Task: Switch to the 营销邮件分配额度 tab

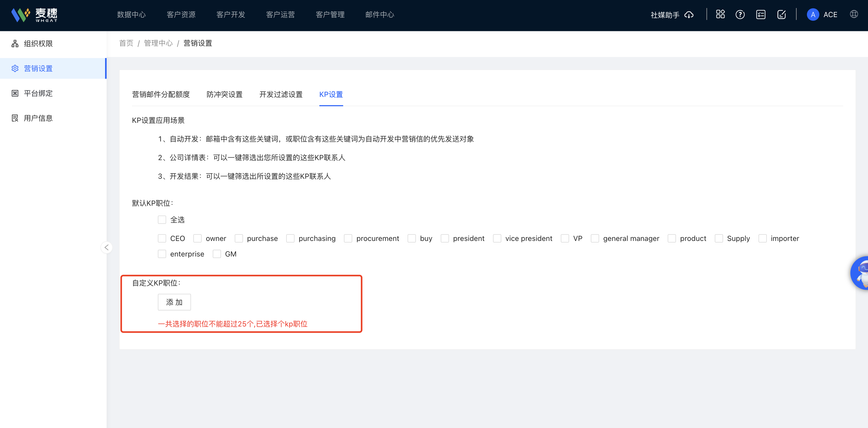Action: pyautogui.click(x=161, y=95)
